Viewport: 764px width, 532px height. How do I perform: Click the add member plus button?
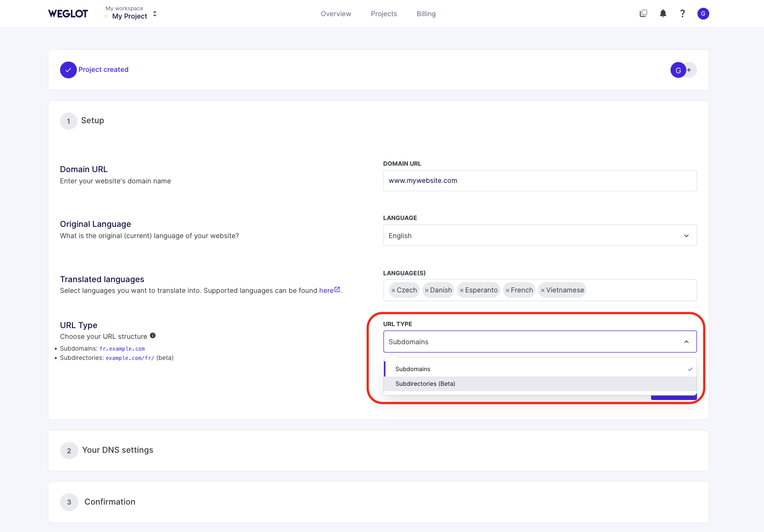(690, 70)
